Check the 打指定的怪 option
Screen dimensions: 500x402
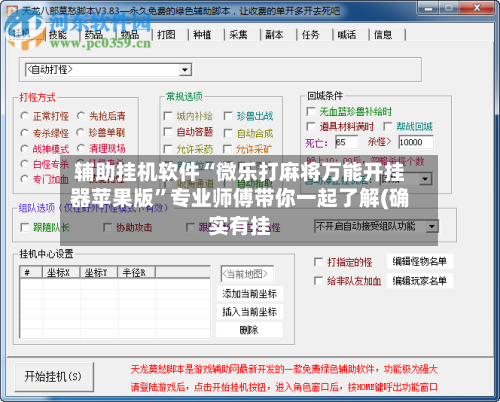tap(318, 262)
